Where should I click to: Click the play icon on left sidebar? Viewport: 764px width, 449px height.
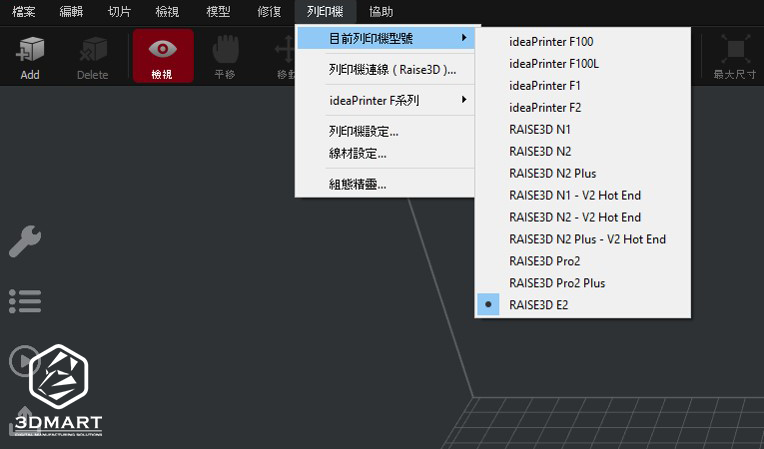(22, 361)
